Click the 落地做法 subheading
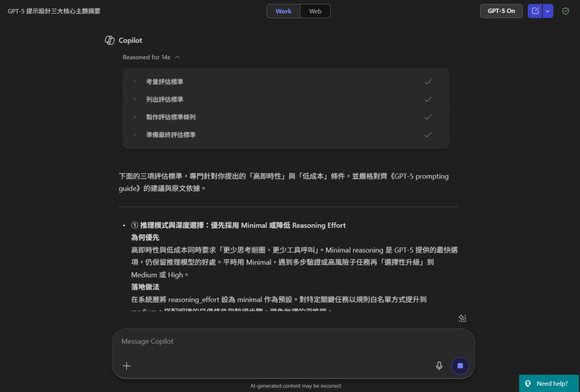This screenshot has width=580, height=392. coord(145,287)
